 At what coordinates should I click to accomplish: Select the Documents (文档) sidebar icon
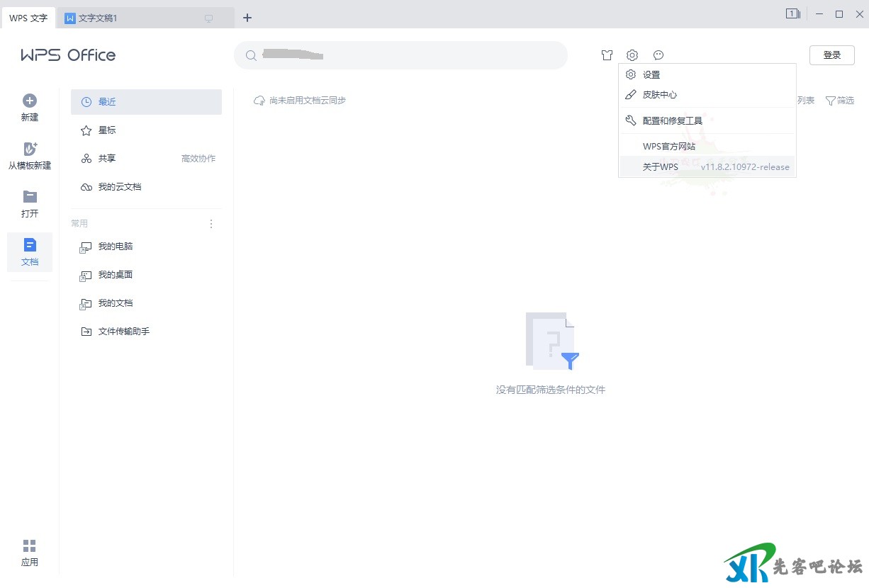[30, 245]
